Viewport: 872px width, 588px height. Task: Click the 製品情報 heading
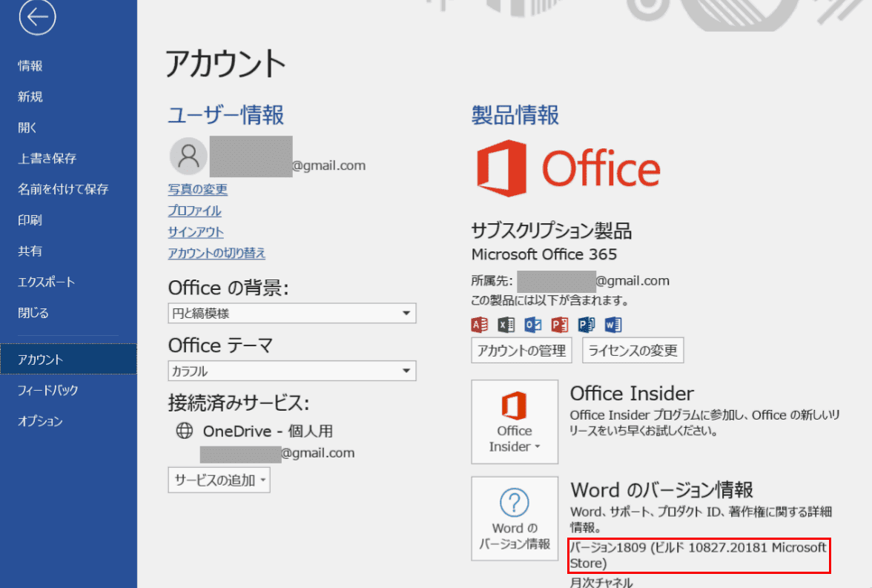(x=515, y=115)
